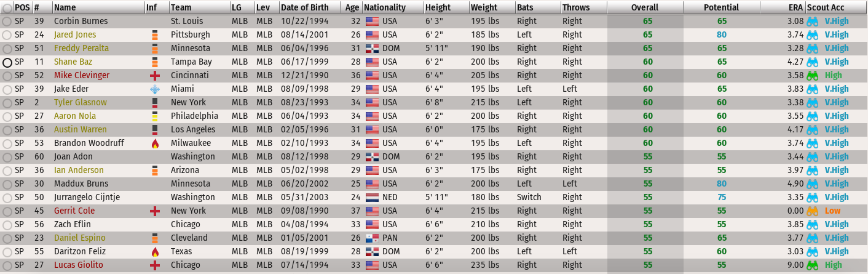Viewport: 868px width, 274px height.
Task: Select the radio button for Shane Baz
Action: click(7, 62)
